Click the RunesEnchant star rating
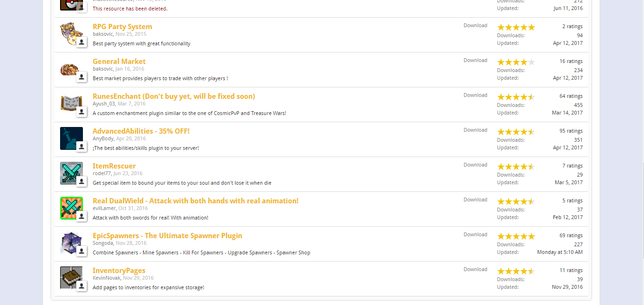The image size is (644, 305). click(x=516, y=97)
